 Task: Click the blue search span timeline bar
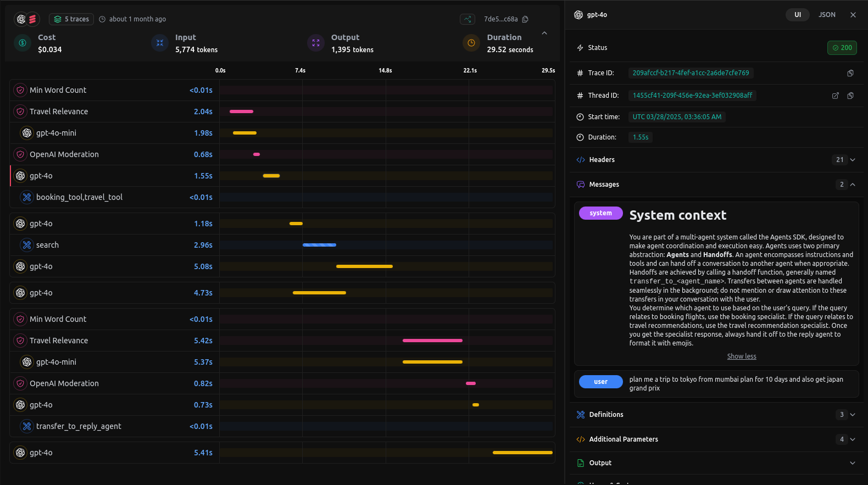[x=319, y=245]
